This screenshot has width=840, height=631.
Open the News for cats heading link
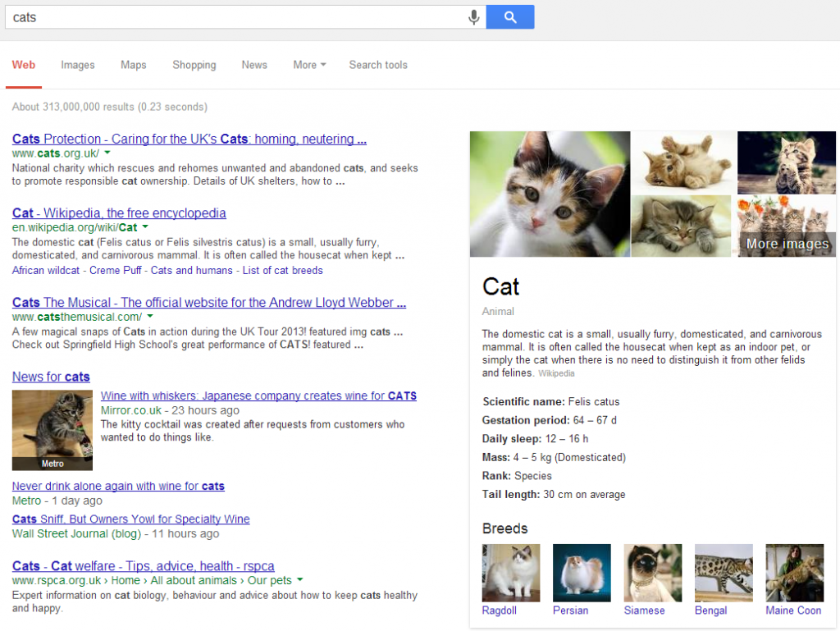[51, 377]
